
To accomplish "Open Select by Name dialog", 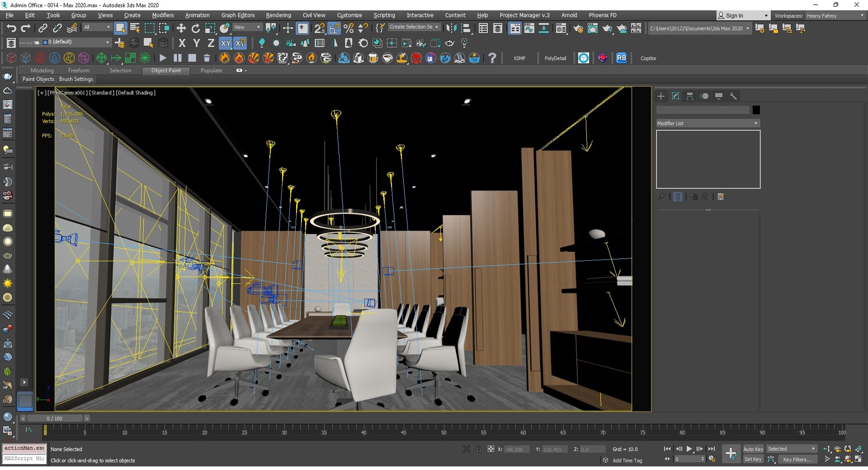I will pos(134,28).
